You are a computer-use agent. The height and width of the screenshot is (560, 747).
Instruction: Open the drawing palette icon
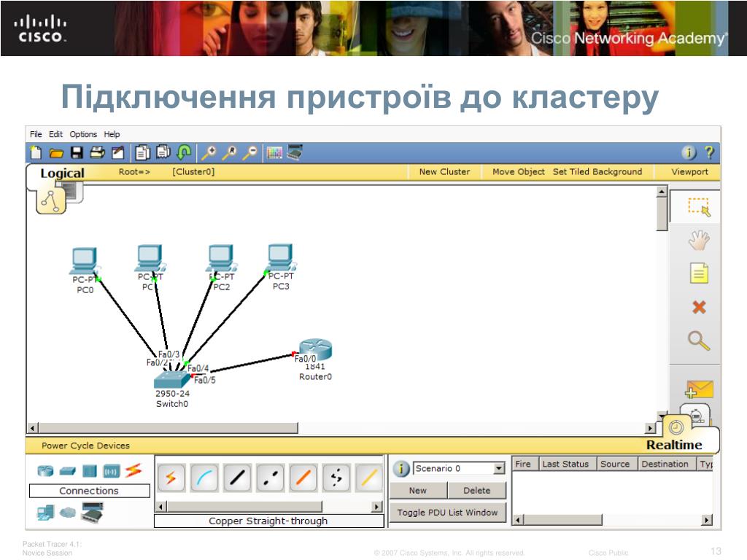tap(274, 153)
